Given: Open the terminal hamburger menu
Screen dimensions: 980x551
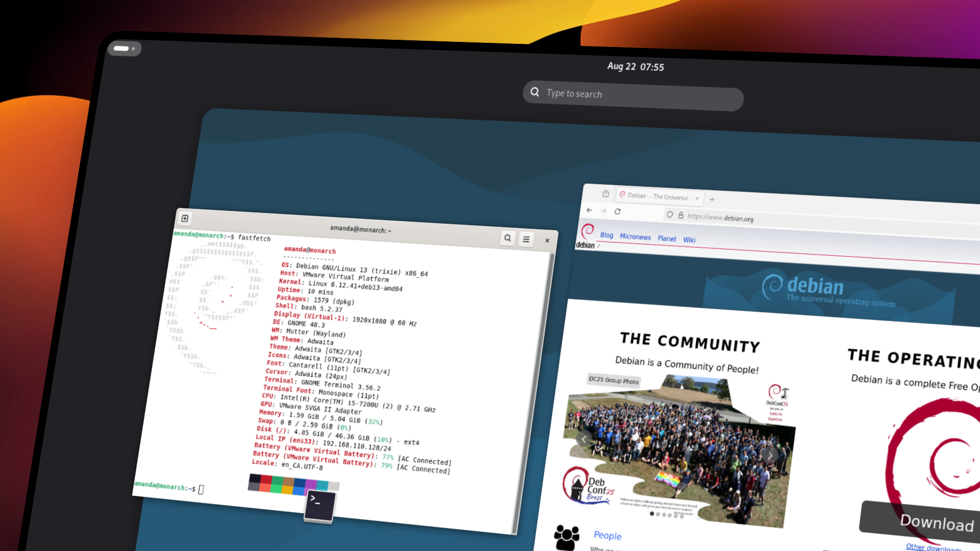Looking at the screenshot, I should click(x=526, y=239).
